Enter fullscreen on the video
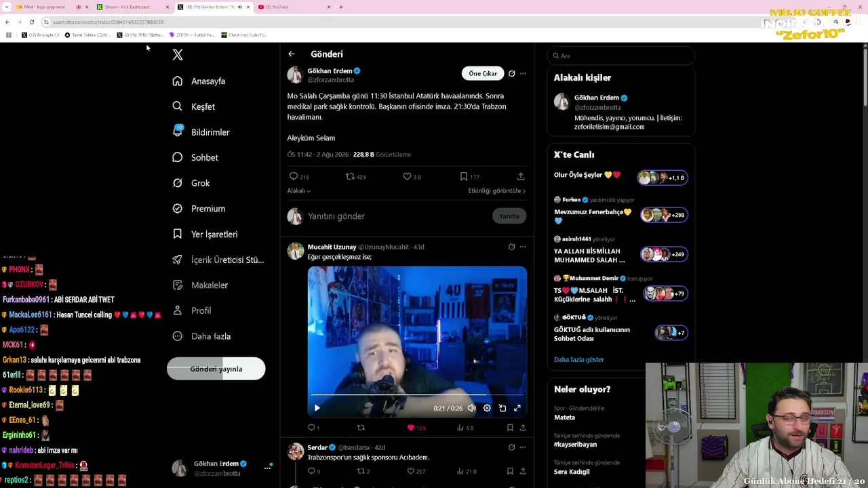 tap(517, 408)
